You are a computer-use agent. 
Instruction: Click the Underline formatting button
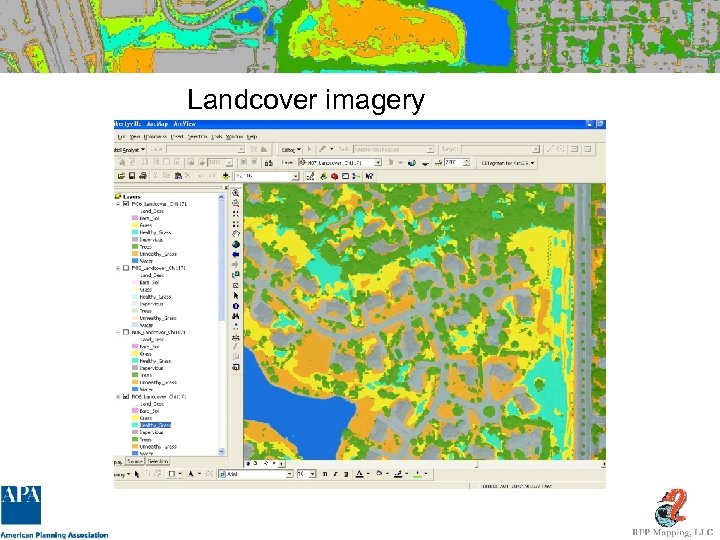[x=346, y=474]
